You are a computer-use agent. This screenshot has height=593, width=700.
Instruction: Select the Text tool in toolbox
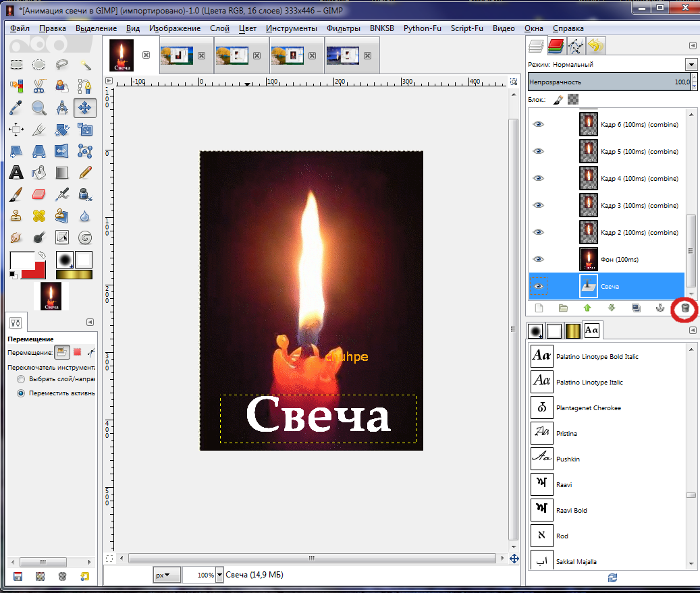point(16,172)
